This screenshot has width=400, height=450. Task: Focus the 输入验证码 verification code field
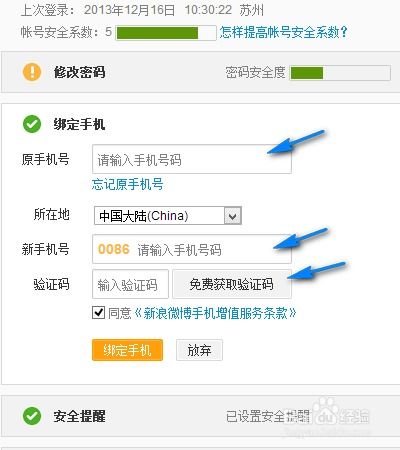130,284
